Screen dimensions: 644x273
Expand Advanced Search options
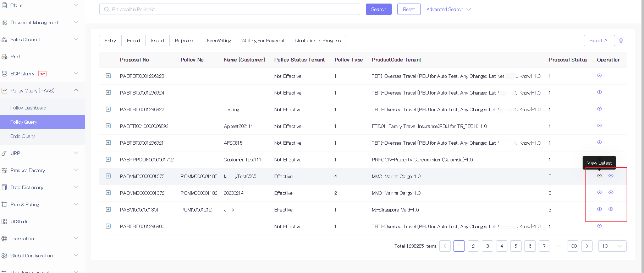coord(448,9)
